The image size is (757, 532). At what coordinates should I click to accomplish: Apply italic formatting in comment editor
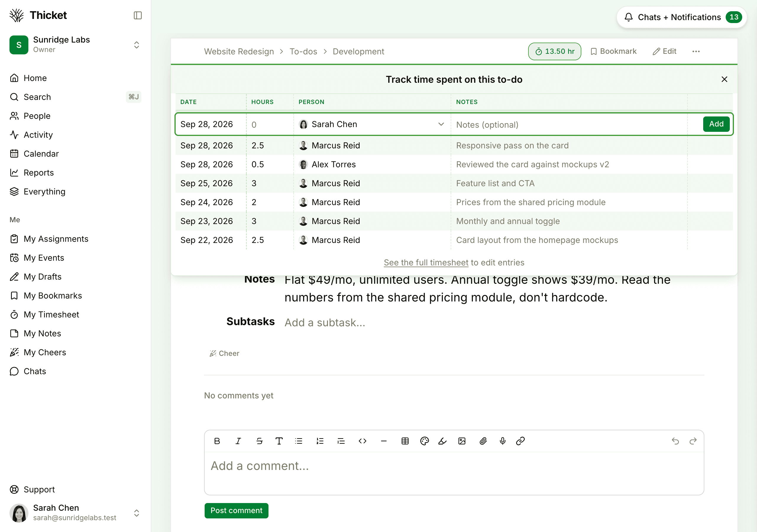(x=238, y=441)
